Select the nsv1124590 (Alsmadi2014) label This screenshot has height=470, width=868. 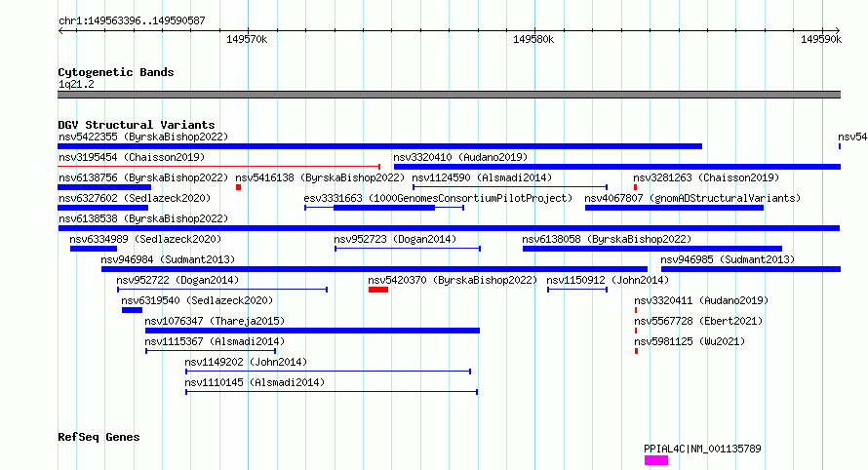click(482, 177)
